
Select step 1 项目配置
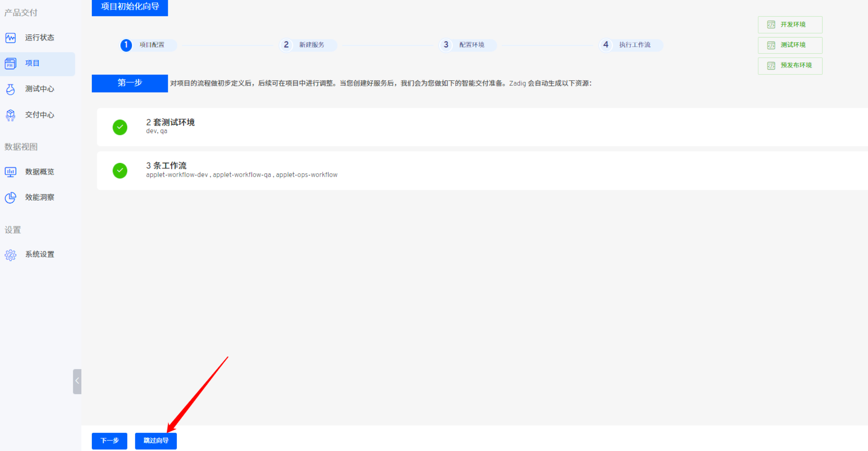(148, 45)
